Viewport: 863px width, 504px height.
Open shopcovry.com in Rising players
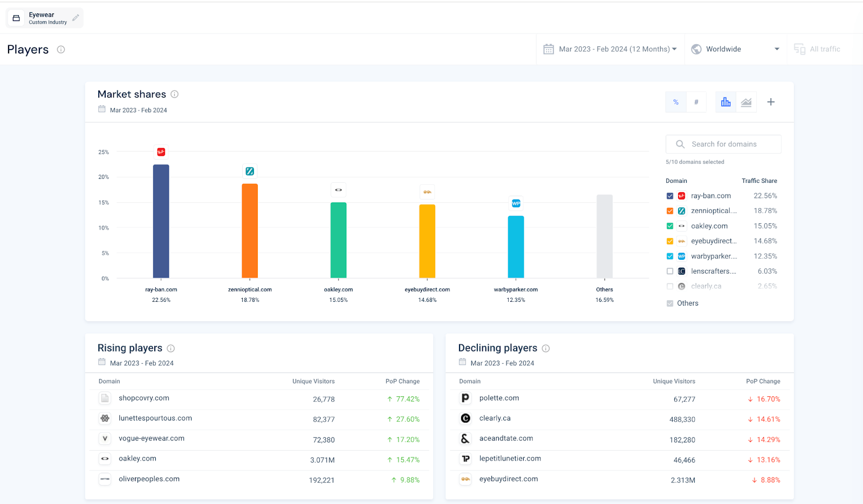click(x=144, y=398)
